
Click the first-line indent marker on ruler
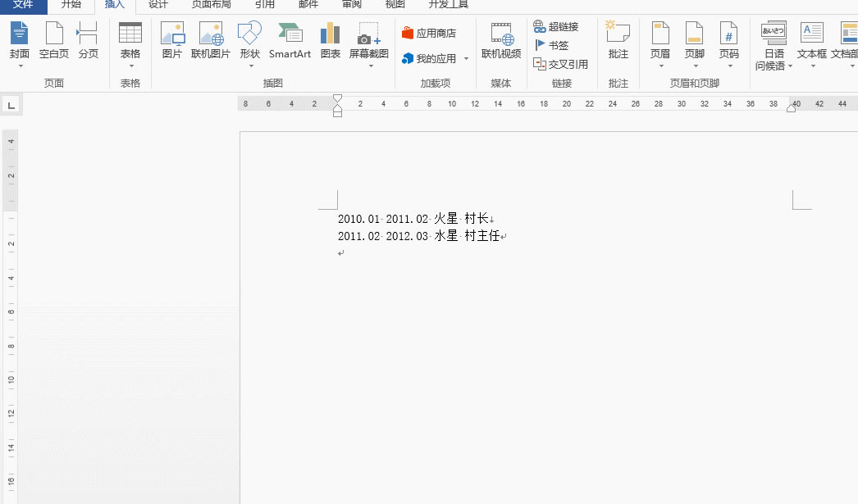pyautogui.click(x=337, y=98)
